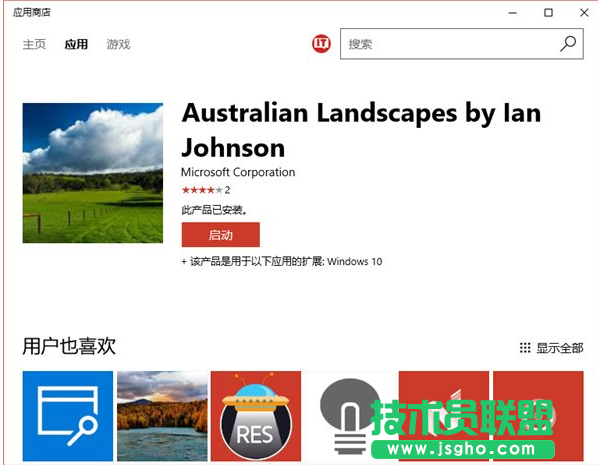
Task: Open the 主页 home tab
Action: [x=34, y=44]
